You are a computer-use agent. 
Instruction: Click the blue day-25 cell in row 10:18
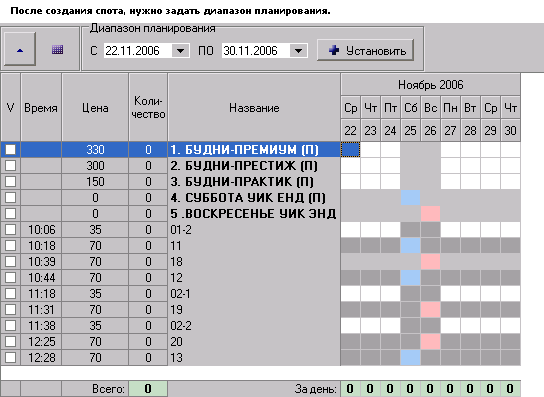tap(410, 245)
